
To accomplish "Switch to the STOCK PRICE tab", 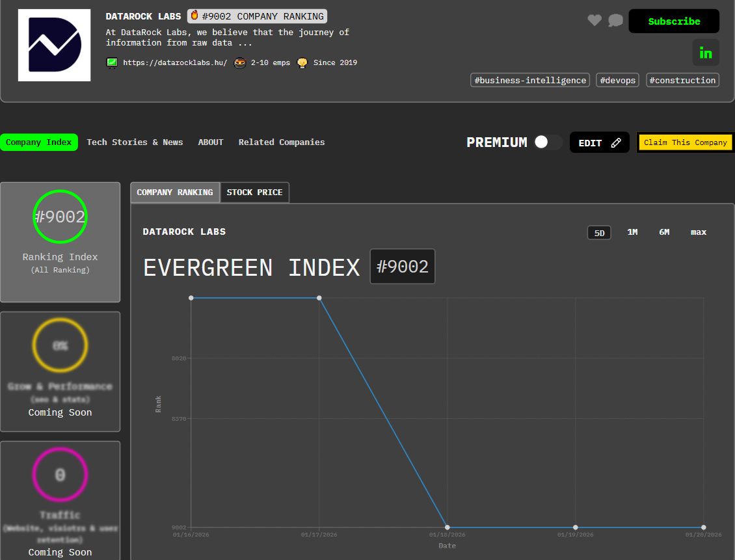I will (x=254, y=193).
